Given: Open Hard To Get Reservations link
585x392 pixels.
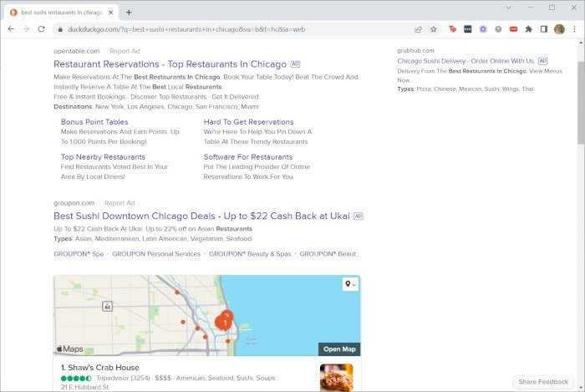Looking at the screenshot, I should (248, 122).
